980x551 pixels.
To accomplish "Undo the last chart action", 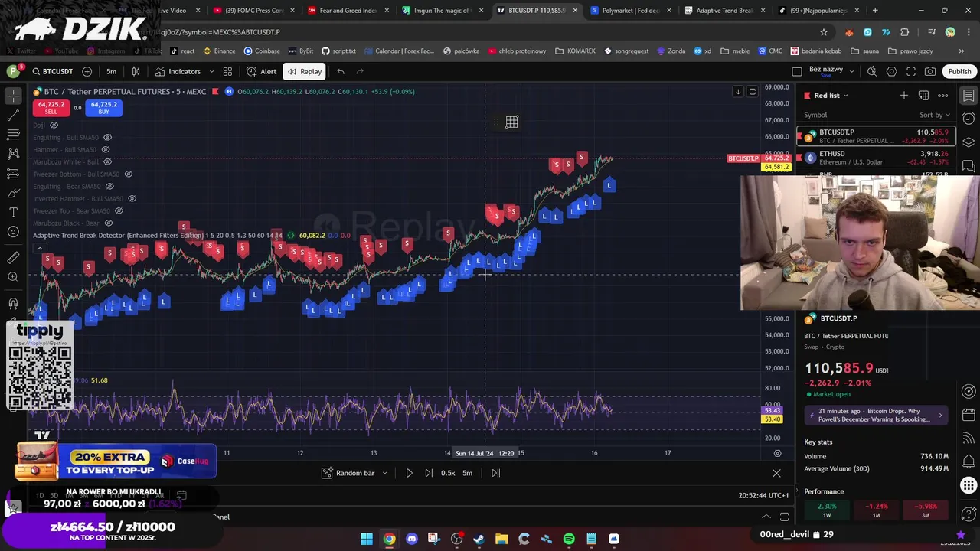I will pos(341,71).
